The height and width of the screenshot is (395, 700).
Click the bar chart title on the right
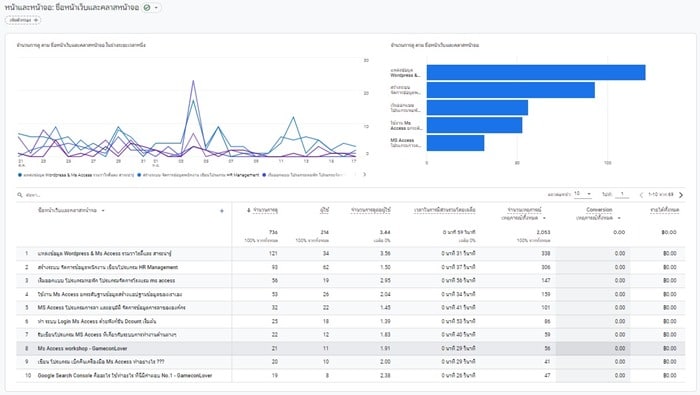435,45
